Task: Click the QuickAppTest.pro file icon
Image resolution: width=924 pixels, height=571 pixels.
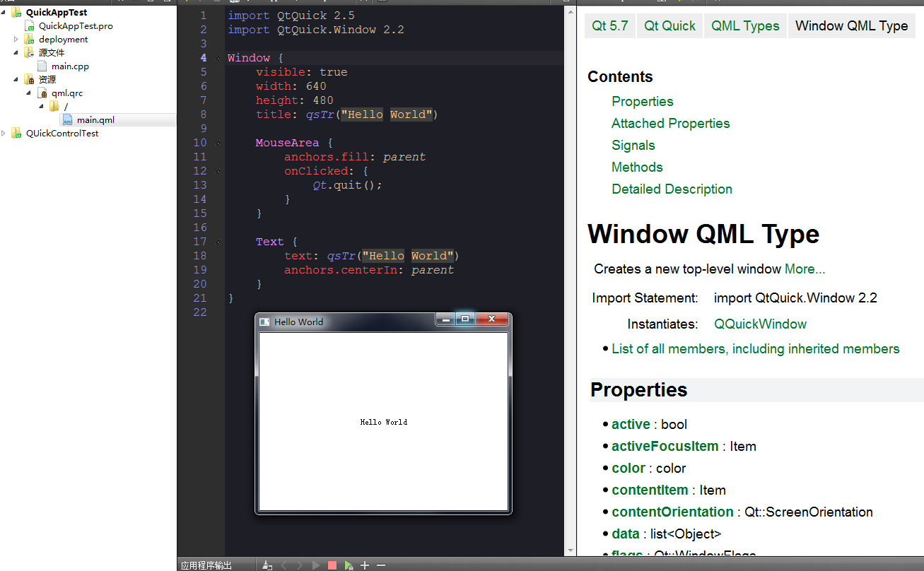Action: (x=30, y=26)
